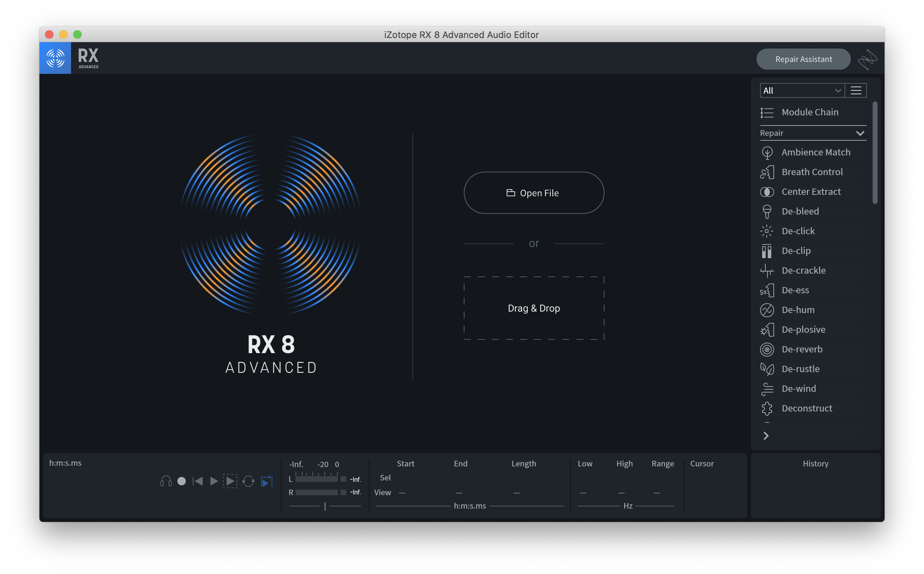
Task: Open the De-clip module label
Action: click(796, 251)
